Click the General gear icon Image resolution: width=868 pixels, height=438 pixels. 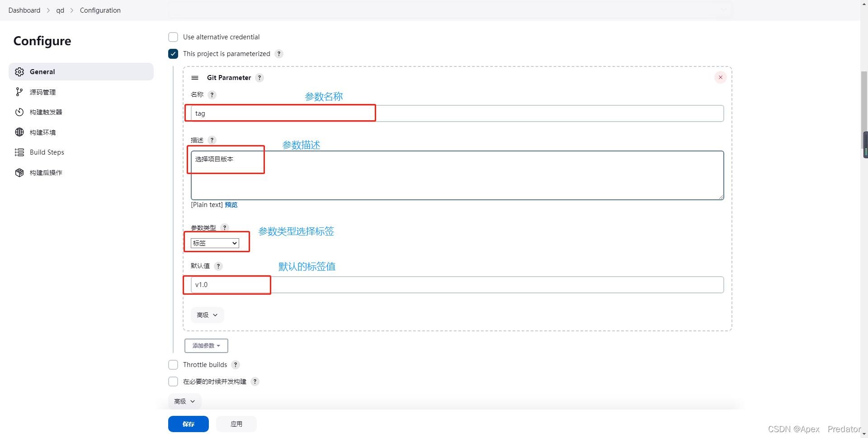[x=19, y=72]
